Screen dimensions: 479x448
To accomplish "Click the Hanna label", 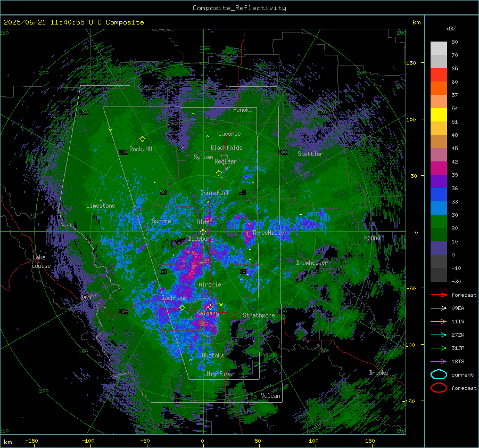I will tap(372, 238).
